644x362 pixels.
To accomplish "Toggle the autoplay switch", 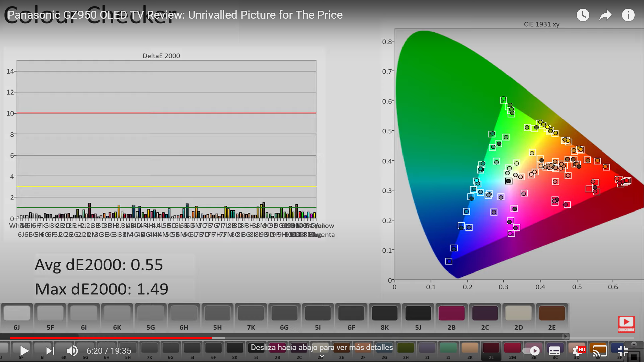I will tap(531, 351).
